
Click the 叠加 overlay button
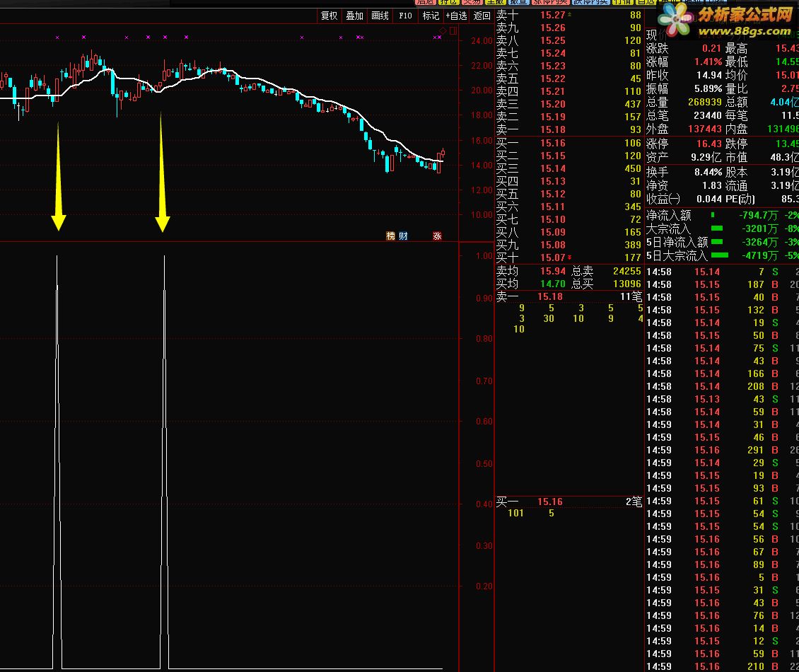pyautogui.click(x=354, y=16)
